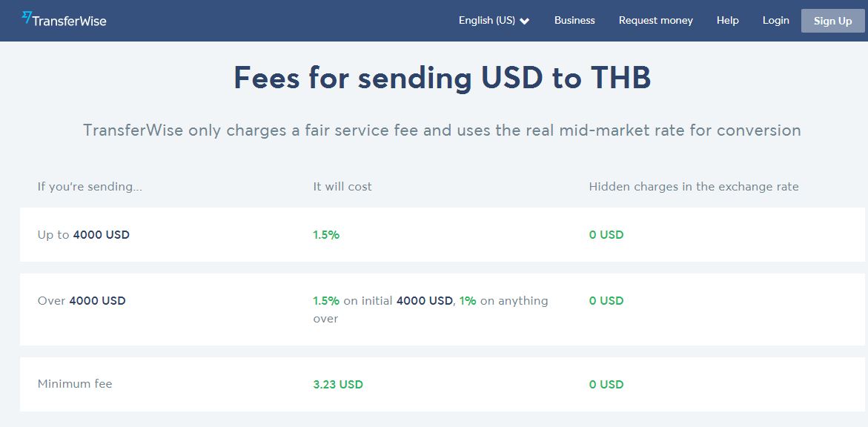Click the Minimum fee row label

(x=75, y=384)
